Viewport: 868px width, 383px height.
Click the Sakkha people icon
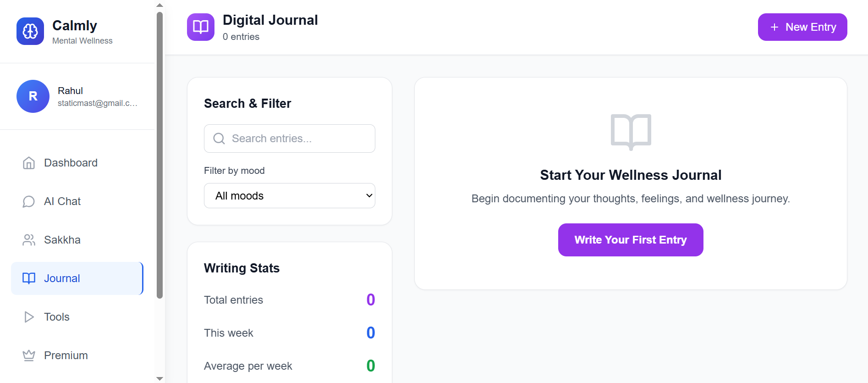[29, 240]
